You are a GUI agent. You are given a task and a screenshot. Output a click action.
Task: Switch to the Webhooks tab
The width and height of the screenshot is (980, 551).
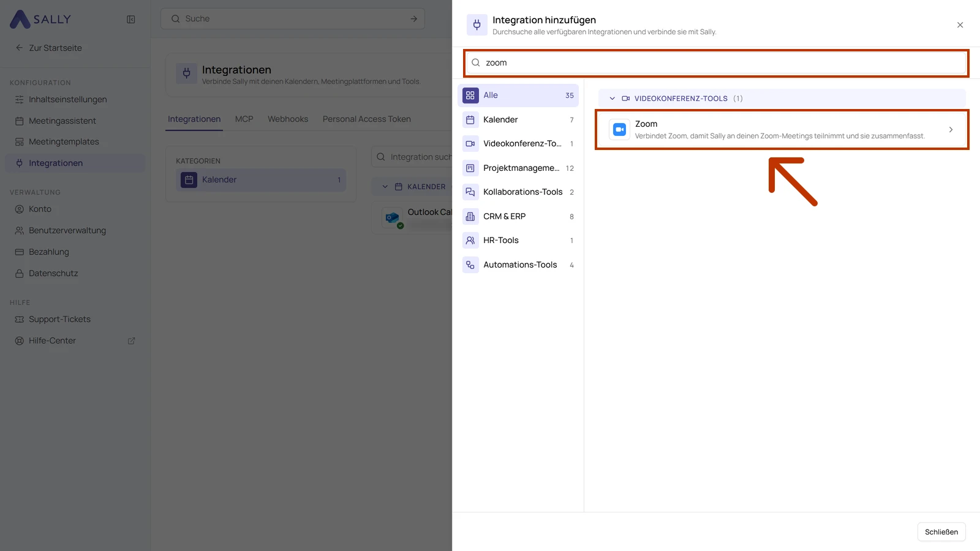point(288,119)
